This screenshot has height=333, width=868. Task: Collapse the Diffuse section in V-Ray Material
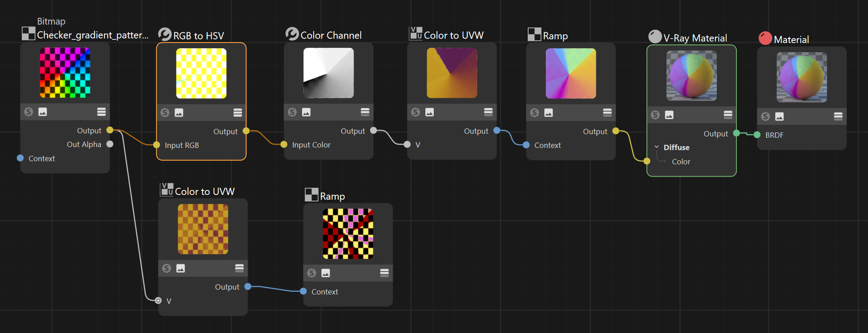pos(657,147)
